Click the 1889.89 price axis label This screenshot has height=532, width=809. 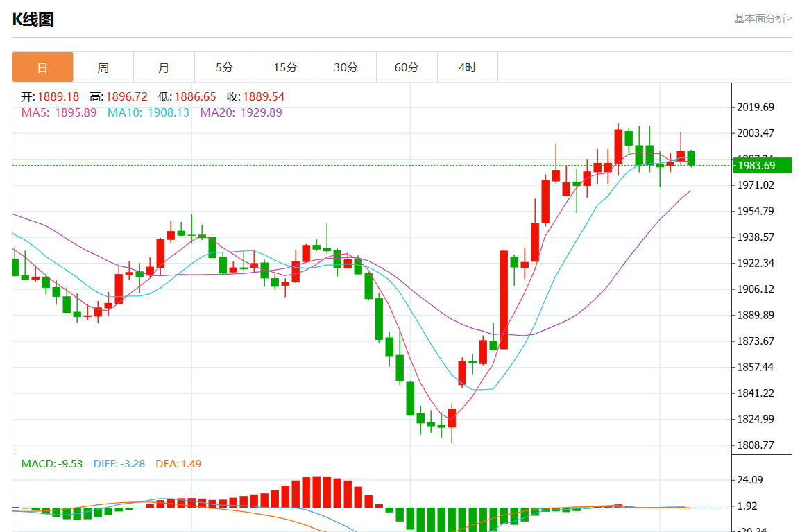(756, 315)
